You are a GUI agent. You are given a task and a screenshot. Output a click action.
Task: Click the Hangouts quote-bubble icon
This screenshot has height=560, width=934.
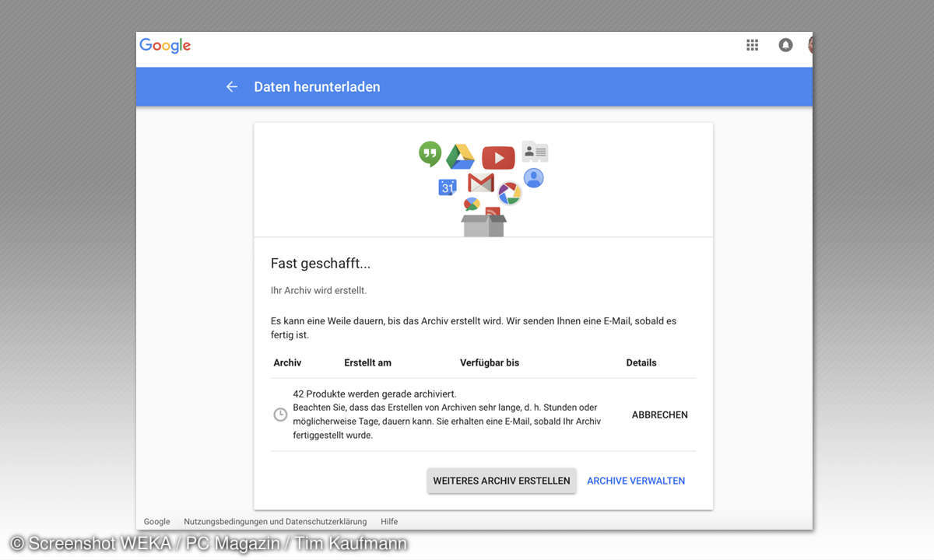430,154
